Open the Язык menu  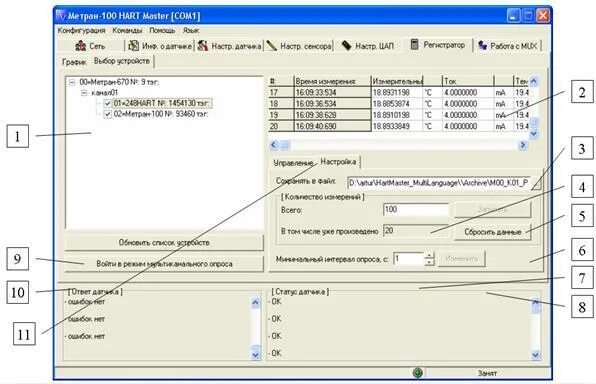click(190, 30)
